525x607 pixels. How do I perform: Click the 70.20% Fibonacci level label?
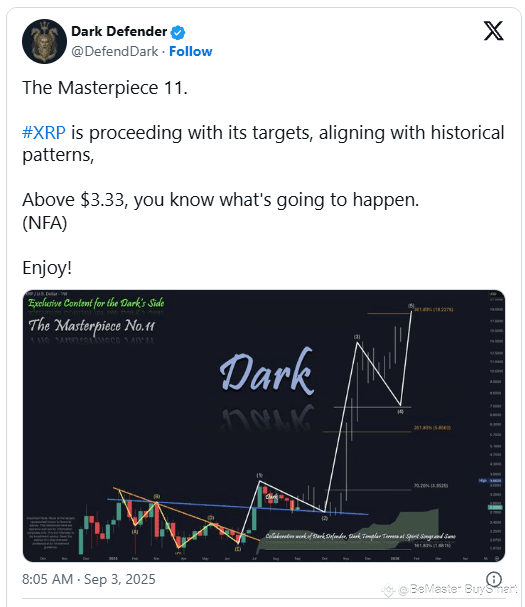(x=431, y=485)
